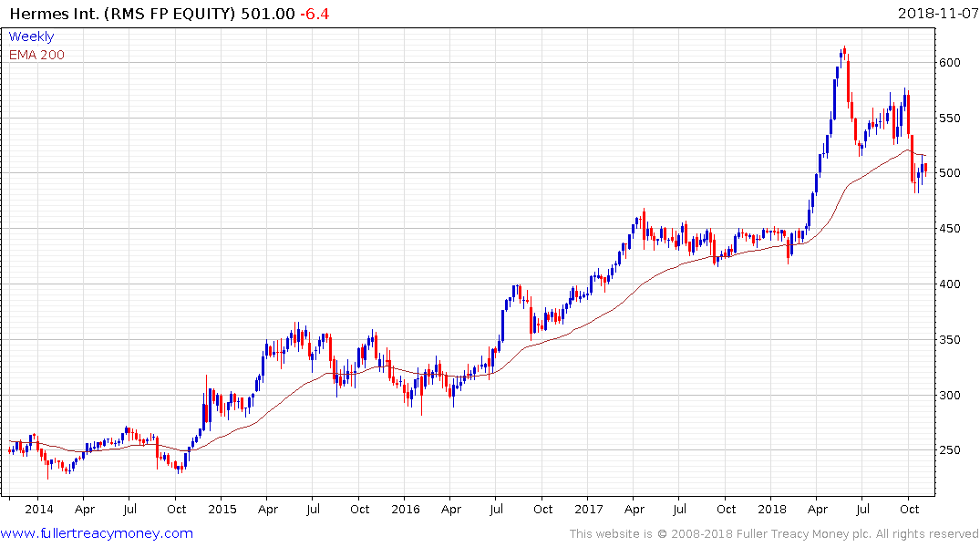
Task: Click the copyright notice text
Action: tap(774, 534)
